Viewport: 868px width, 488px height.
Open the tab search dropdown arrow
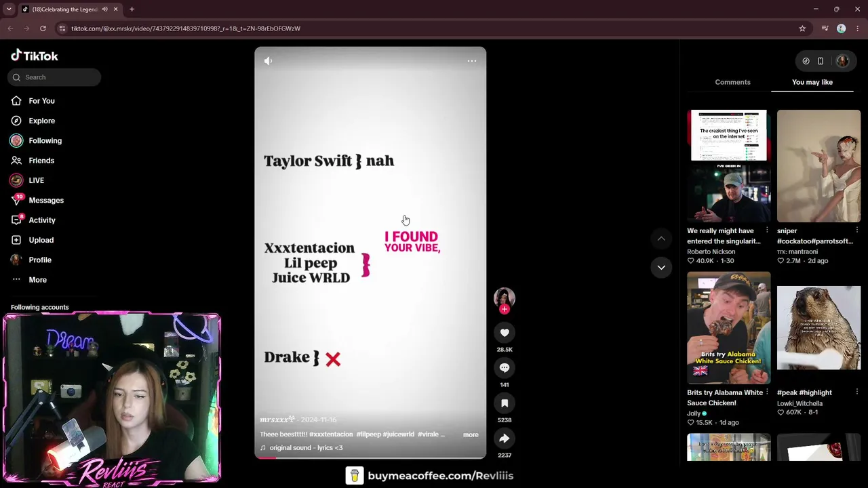[x=9, y=9]
